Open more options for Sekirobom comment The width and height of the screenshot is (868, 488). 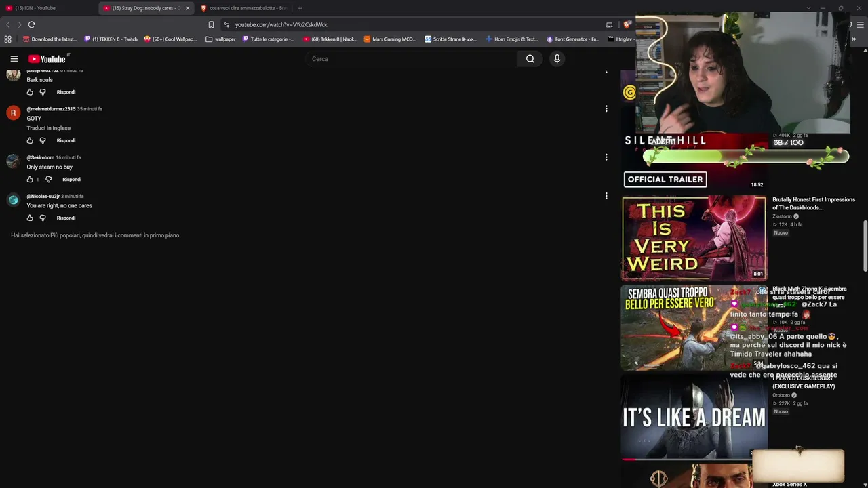606,157
